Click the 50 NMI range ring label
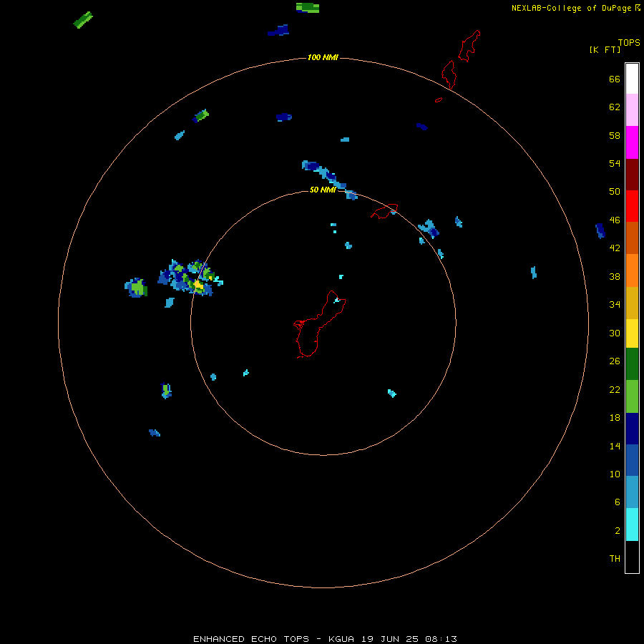The image size is (644, 644). pos(323,190)
